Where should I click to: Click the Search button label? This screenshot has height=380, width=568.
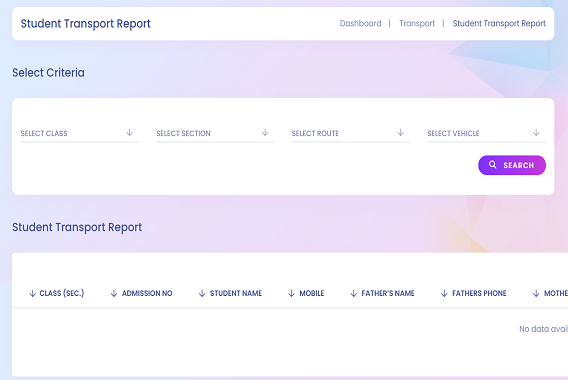(518, 165)
